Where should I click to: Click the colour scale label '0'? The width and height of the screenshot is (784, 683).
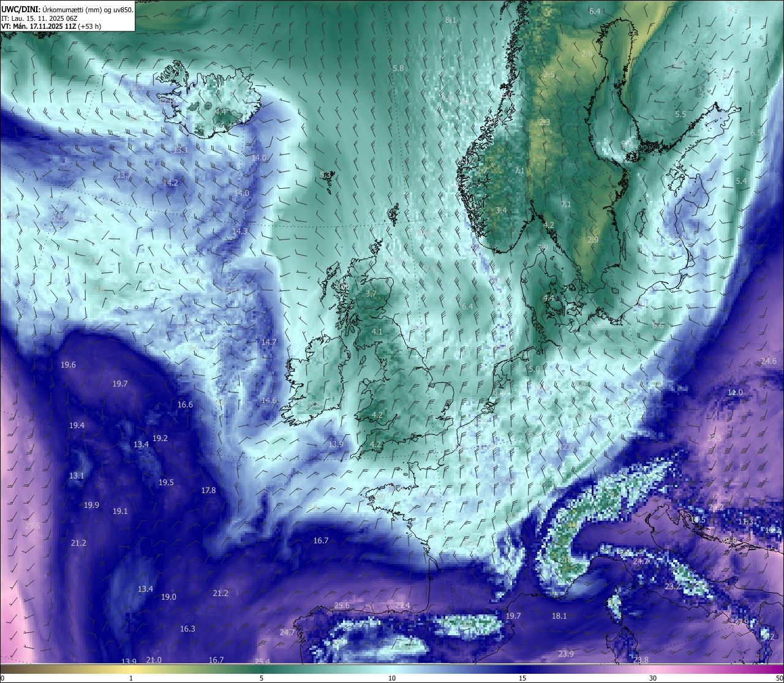[x=2, y=678]
